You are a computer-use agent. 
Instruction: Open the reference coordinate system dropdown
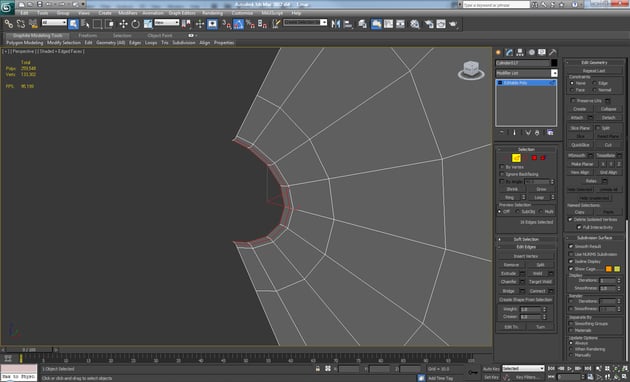167,22
